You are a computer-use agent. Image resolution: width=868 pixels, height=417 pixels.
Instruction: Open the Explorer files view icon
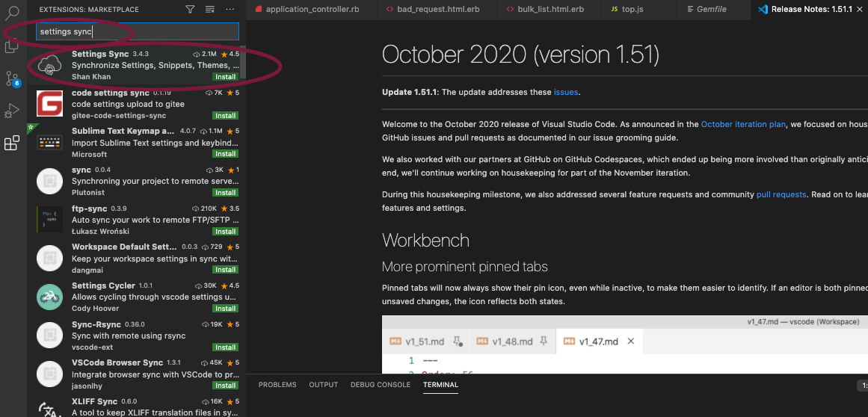coord(12,46)
